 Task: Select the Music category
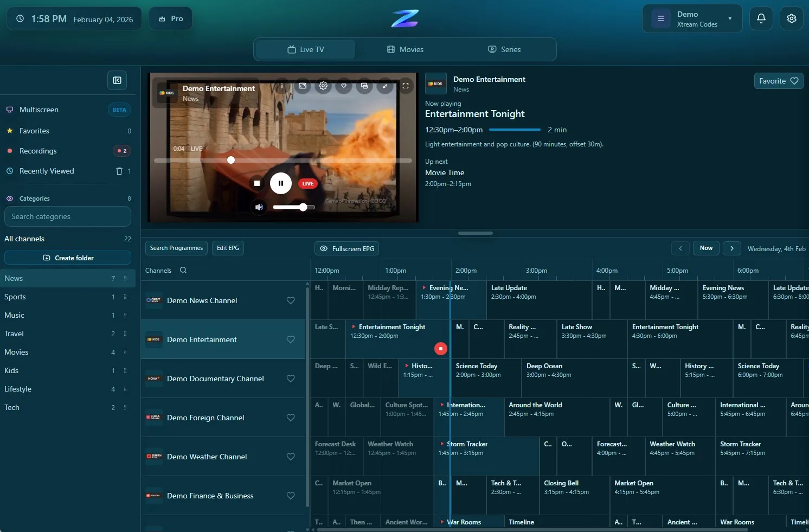click(x=68, y=315)
